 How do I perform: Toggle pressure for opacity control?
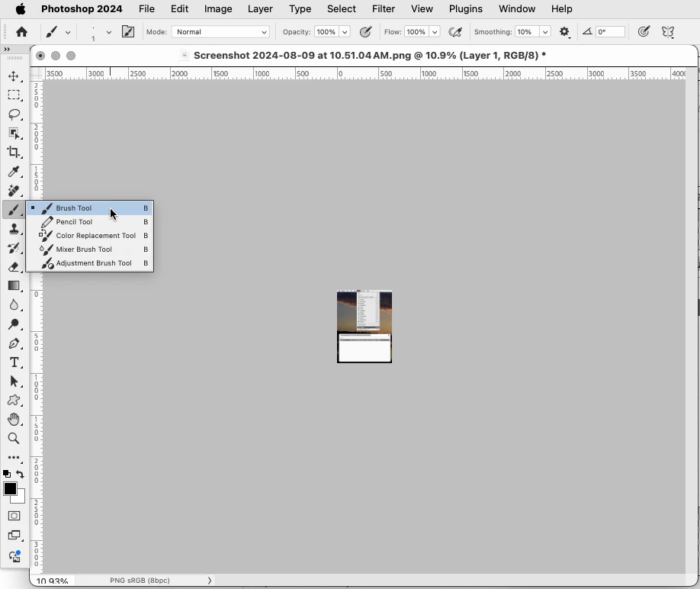[x=365, y=32]
